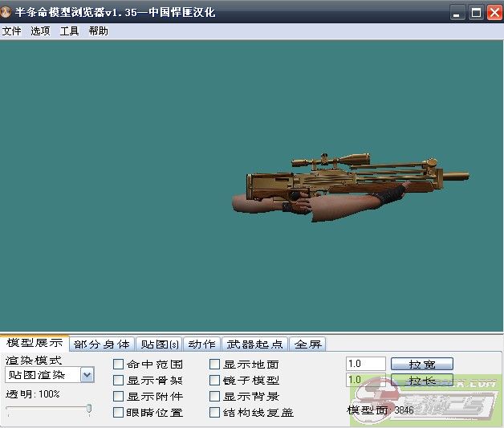Select the 武器起点 tab
Image resolution: width=504 pixels, height=428 pixels.
(x=254, y=344)
